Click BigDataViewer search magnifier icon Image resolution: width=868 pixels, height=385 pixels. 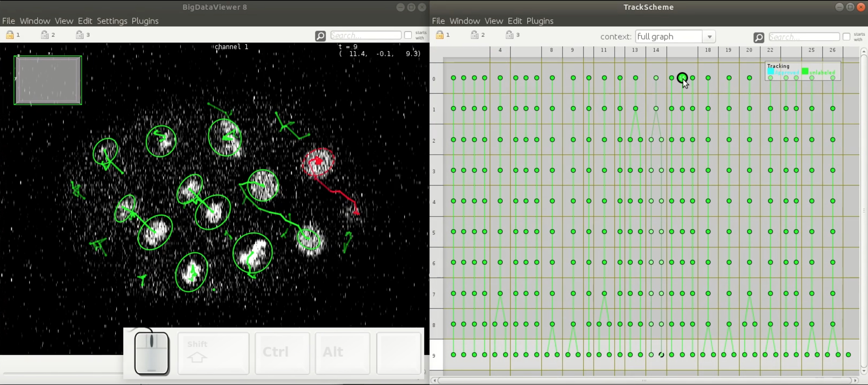click(x=320, y=36)
